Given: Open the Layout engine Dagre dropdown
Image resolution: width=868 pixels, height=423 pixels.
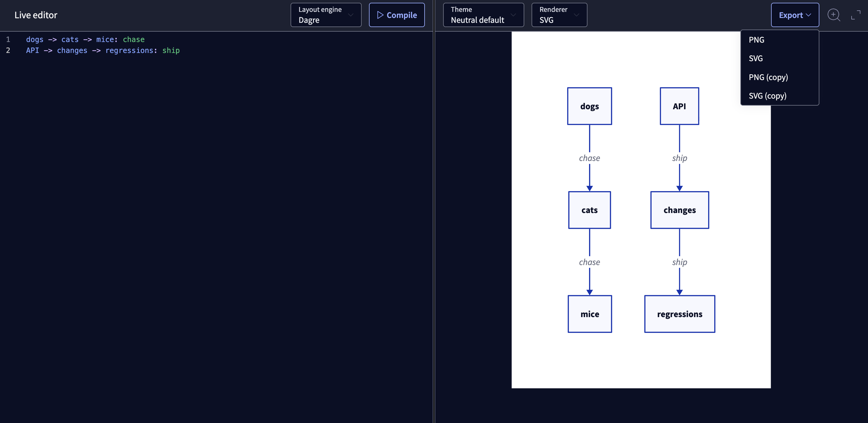Looking at the screenshot, I should tap(325, 15).
